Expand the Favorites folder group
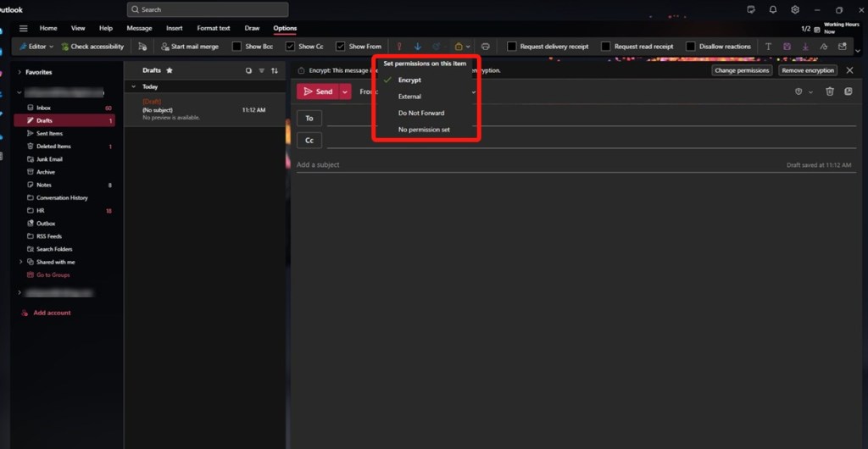Screen dimensions: 868x449 point(19,72)
